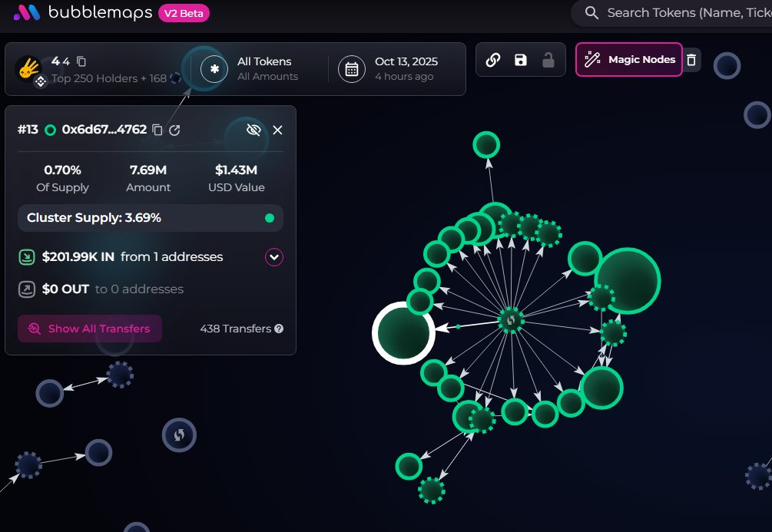Screen dimensions: 772x532
Task: Click the BNB chain badge on token avatar
Action: (x=41, y=81)
